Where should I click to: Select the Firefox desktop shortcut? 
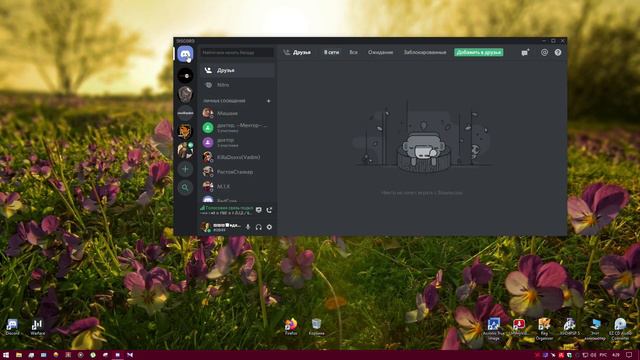(291, 327)
